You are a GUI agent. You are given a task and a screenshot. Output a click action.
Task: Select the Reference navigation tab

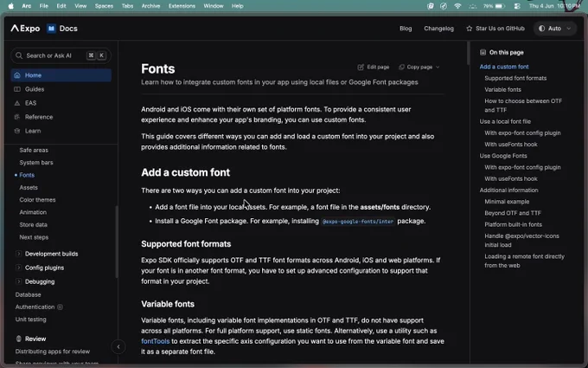click(x=61, y=117)
